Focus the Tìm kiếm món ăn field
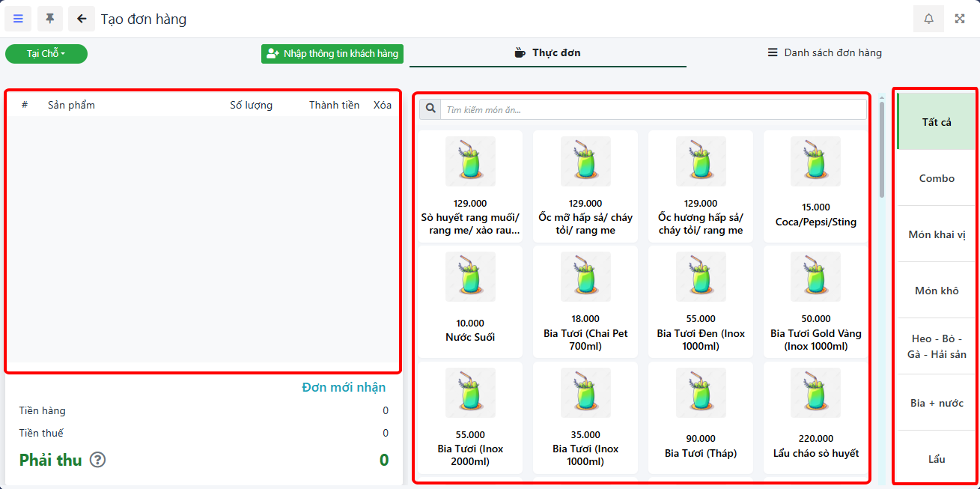The width and height of the screenshot is (980, 489). coord(651,109)
